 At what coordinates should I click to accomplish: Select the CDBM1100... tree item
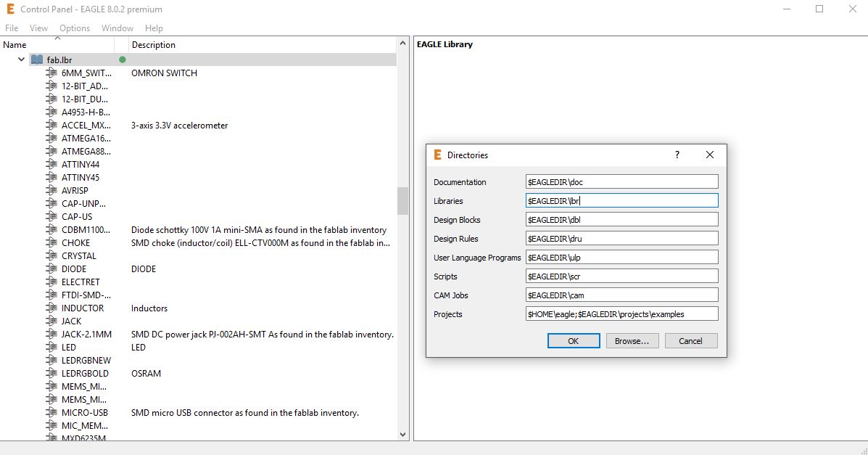(x=86, y=229)
